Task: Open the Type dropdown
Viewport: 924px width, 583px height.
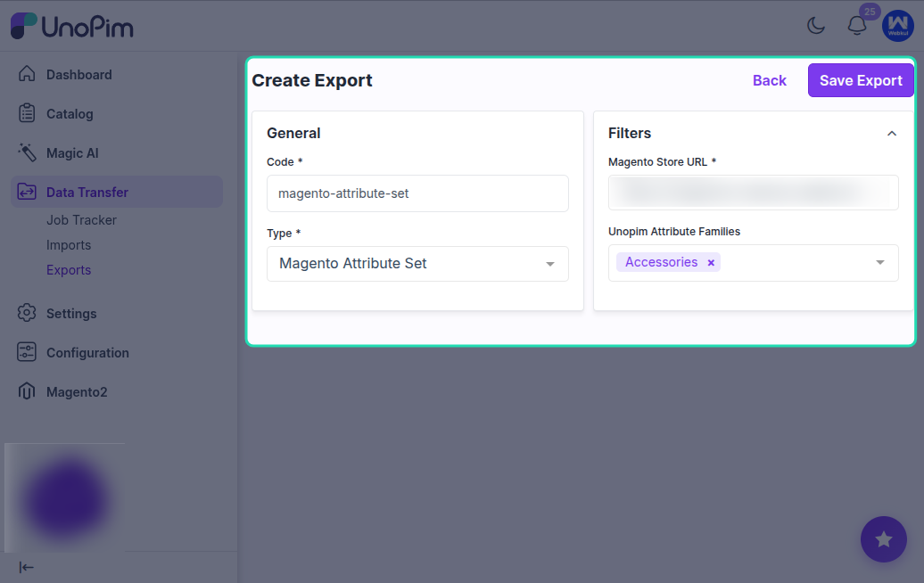Action: 417,264
